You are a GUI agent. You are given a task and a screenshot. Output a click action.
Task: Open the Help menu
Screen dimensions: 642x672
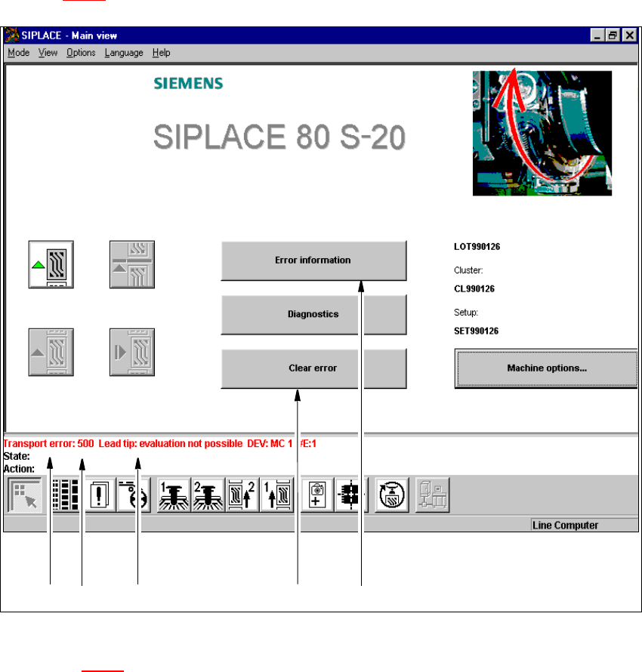point(161,53)
